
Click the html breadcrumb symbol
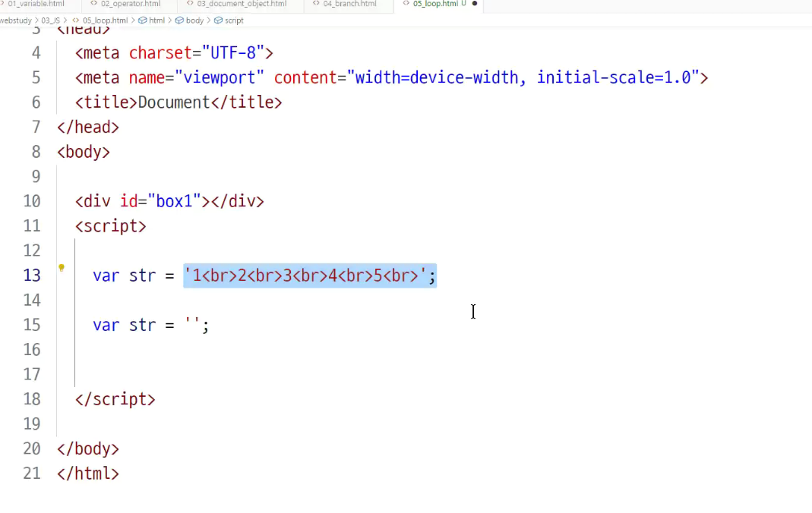pos(157,20)
